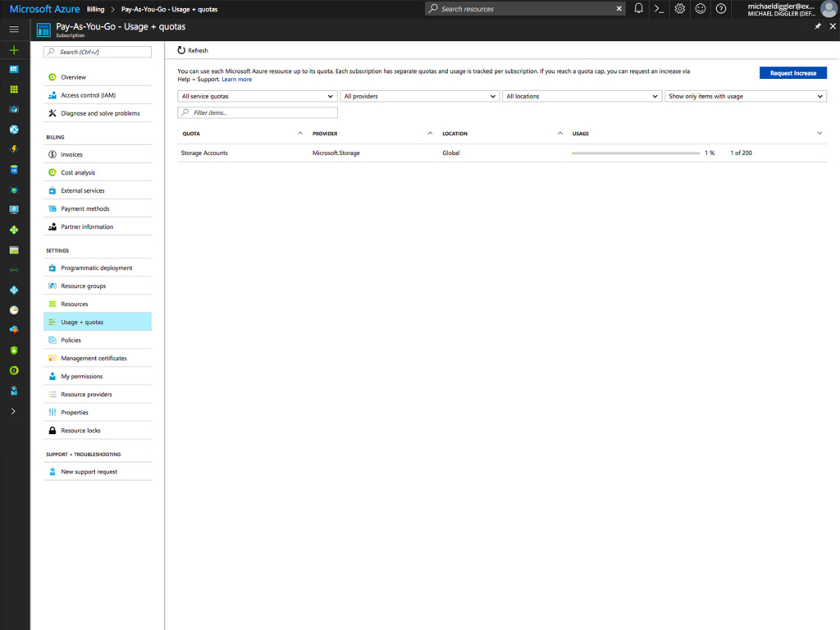
Task: Launch Cloud Shell from top bar
Action: click(x=659, y=8)
